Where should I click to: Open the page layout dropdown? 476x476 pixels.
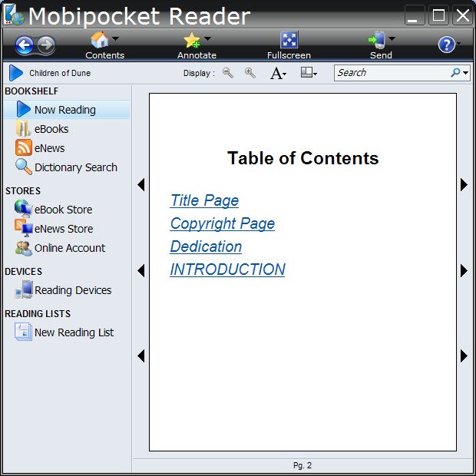[309, 73]
